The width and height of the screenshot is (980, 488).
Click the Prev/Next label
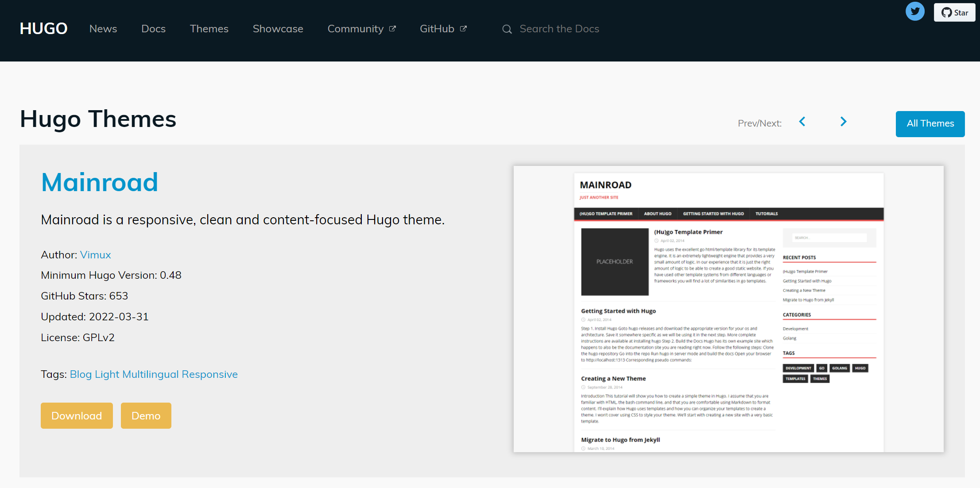[x=760, y=123]
